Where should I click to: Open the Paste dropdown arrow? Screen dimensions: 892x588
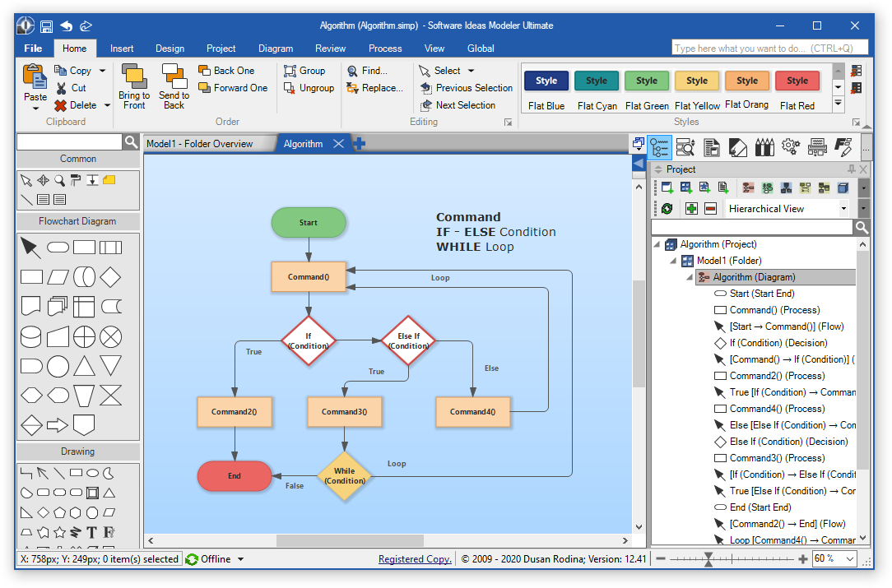(35, 109)
